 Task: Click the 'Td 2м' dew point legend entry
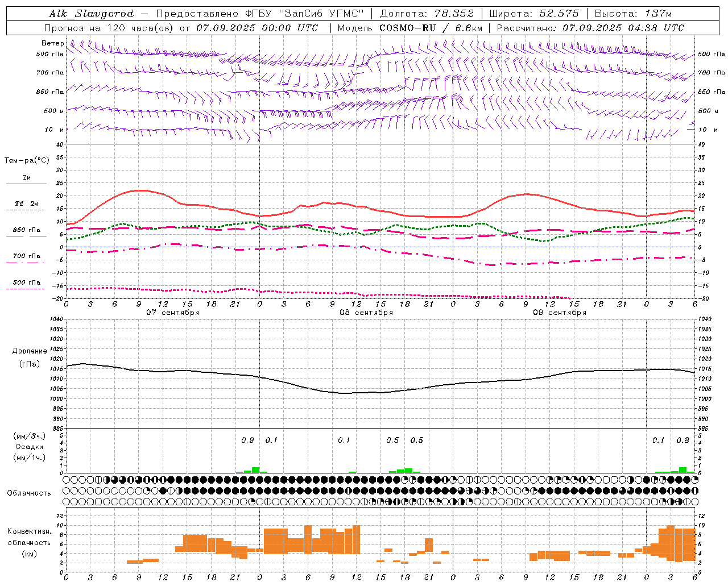point(27,203)
